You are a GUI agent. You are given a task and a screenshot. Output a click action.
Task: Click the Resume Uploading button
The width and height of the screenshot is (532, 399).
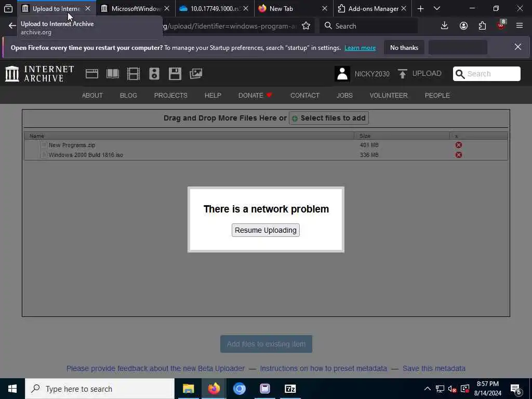point(265,230)
